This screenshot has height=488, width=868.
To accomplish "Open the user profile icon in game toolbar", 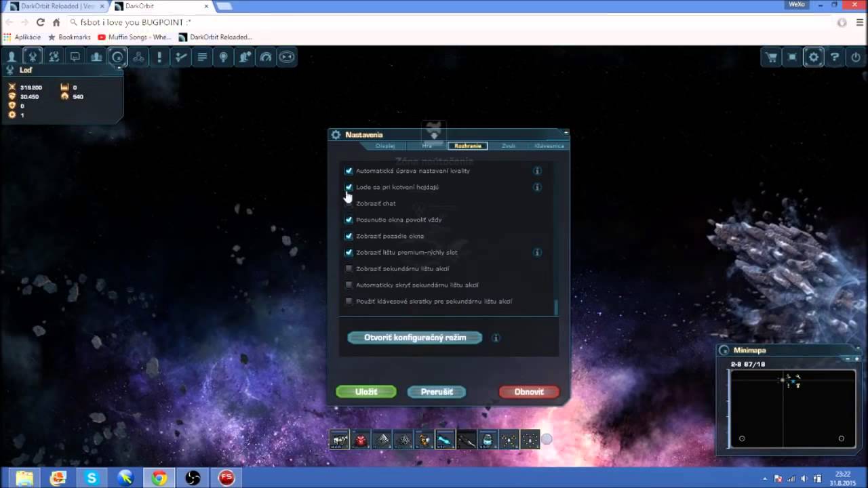I will point(12,58).
